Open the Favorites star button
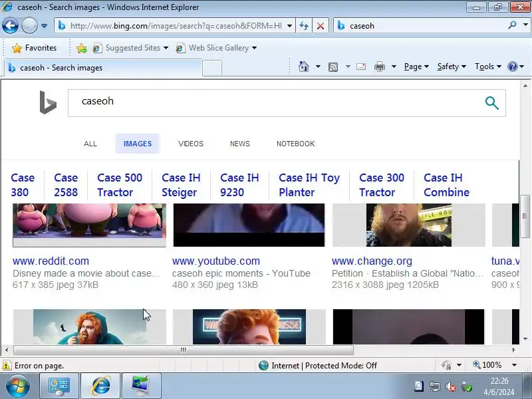The width and height of the screenshot is (532, 399). coord(35,48)
